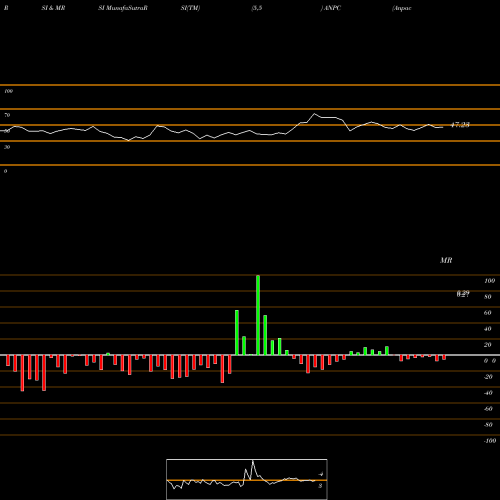Click the MR axis label -60
500x500 pixels.
(x=488, y=409)
